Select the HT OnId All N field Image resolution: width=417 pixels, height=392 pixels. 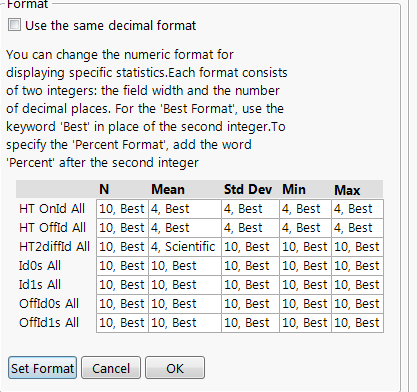[122, 209]
